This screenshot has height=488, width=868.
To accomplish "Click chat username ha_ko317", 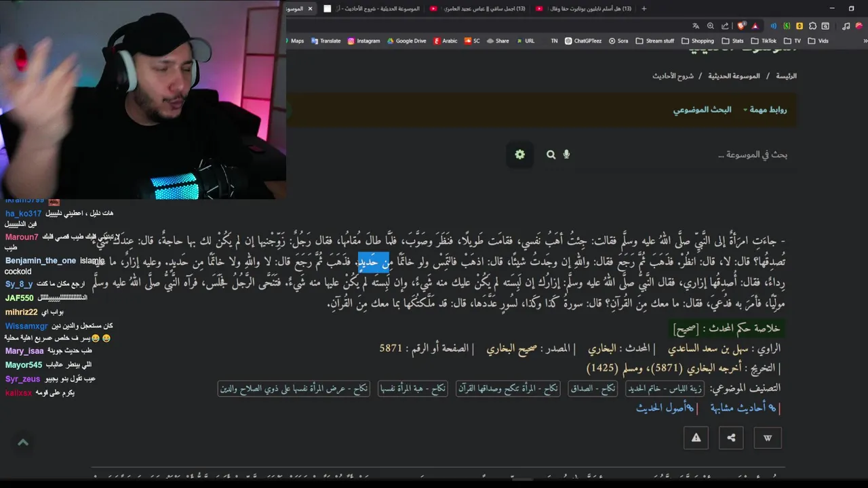I will 23,213.
